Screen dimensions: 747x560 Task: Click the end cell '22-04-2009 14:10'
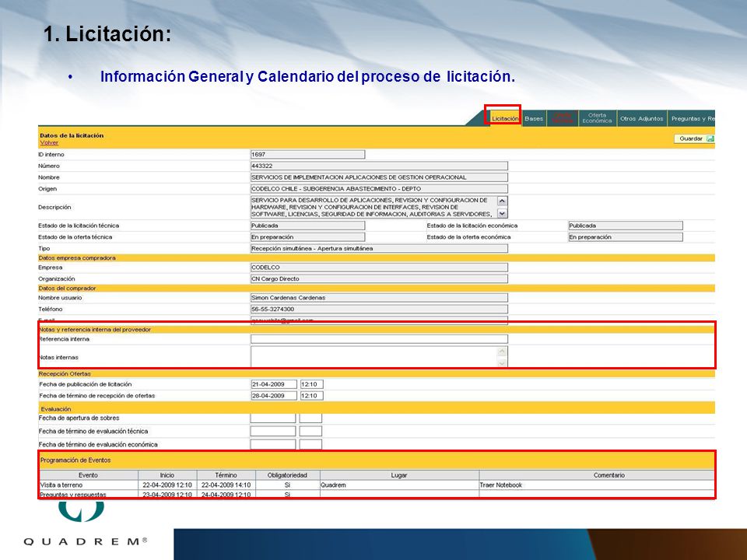[x=226, y=485]
